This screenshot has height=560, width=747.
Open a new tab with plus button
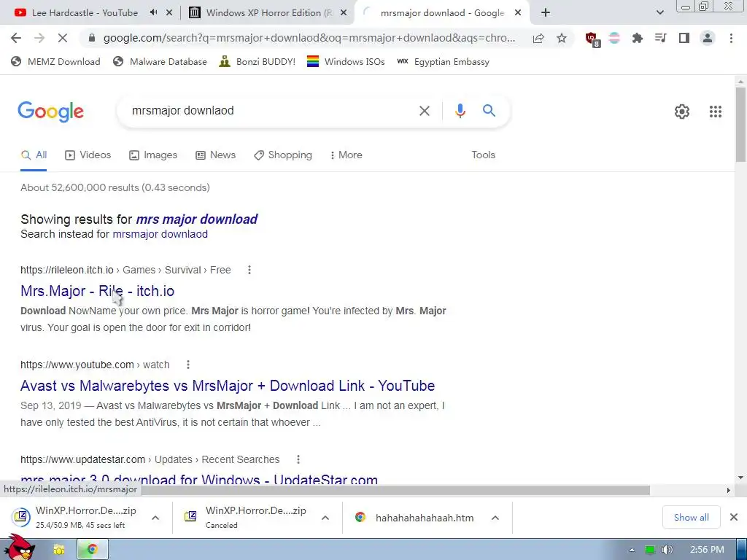546,13
